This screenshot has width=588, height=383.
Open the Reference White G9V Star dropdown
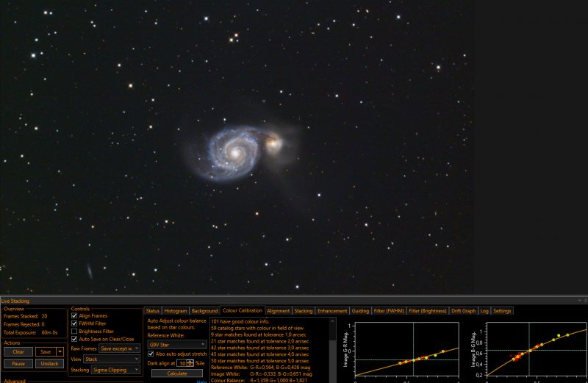(176, 344)
